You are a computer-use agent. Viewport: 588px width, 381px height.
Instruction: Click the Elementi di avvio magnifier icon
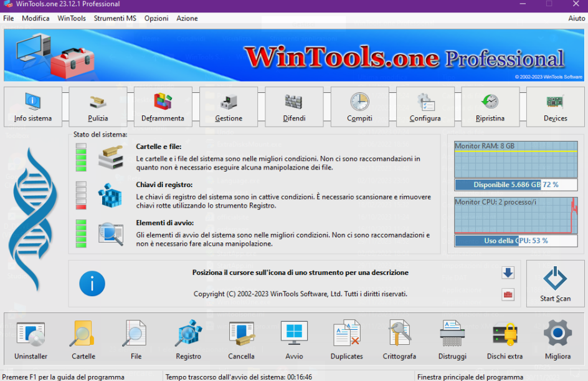coord(111,234)
